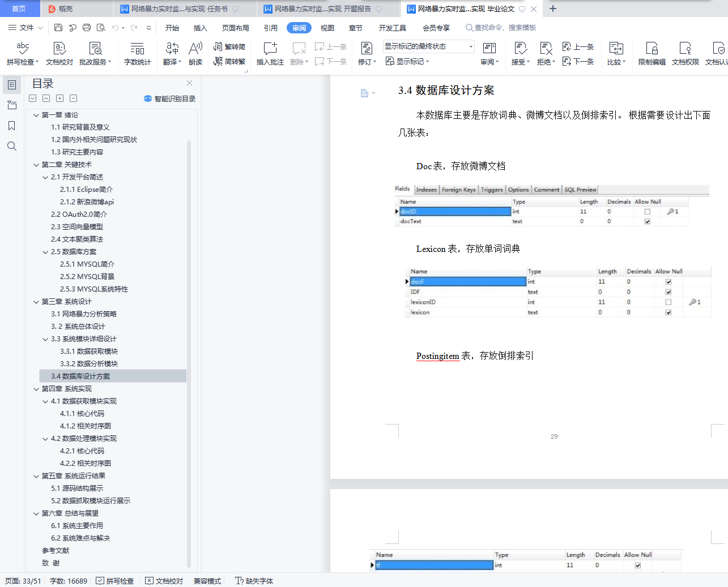Open the compare documents tool
728x587 pixels.
(x=616, y=54)
